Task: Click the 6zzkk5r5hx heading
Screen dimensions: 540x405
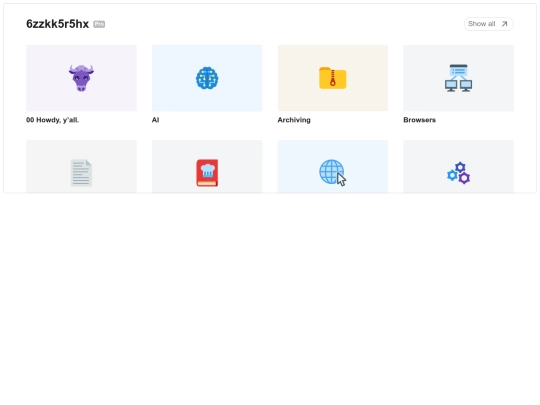Action: pyautogui.click(x=58, y=24)
